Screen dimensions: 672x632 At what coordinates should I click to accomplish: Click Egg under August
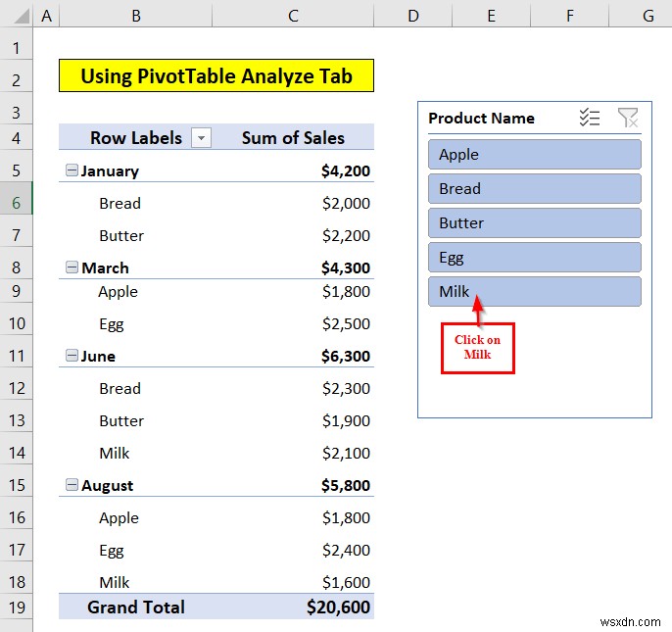112,551
